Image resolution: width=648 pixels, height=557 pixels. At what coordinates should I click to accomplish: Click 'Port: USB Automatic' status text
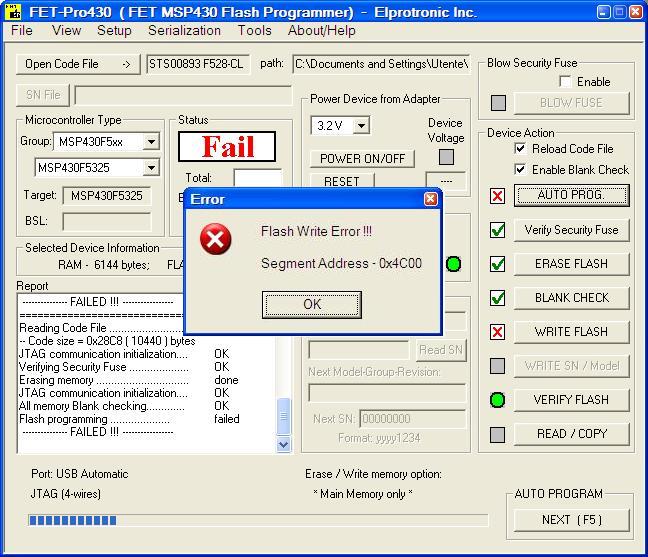pyautogui.click(x=80, y=474)
